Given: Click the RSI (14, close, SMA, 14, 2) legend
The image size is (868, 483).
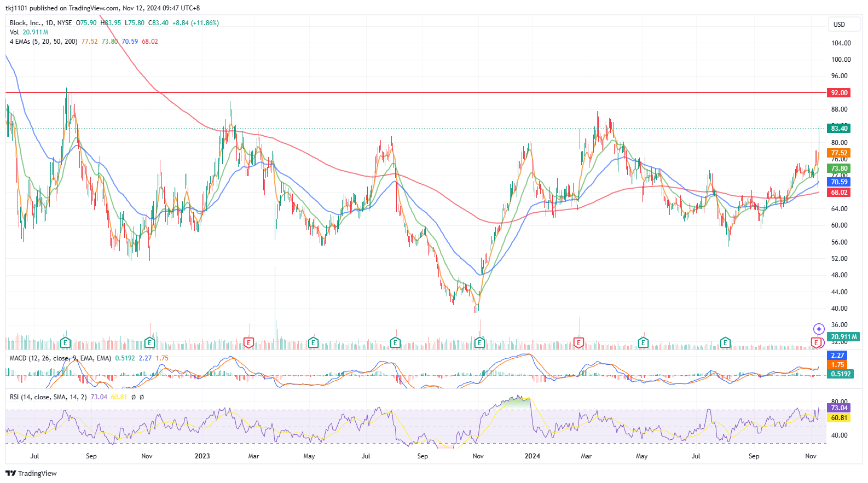Looking at the screenshot, I should point(48,397).
